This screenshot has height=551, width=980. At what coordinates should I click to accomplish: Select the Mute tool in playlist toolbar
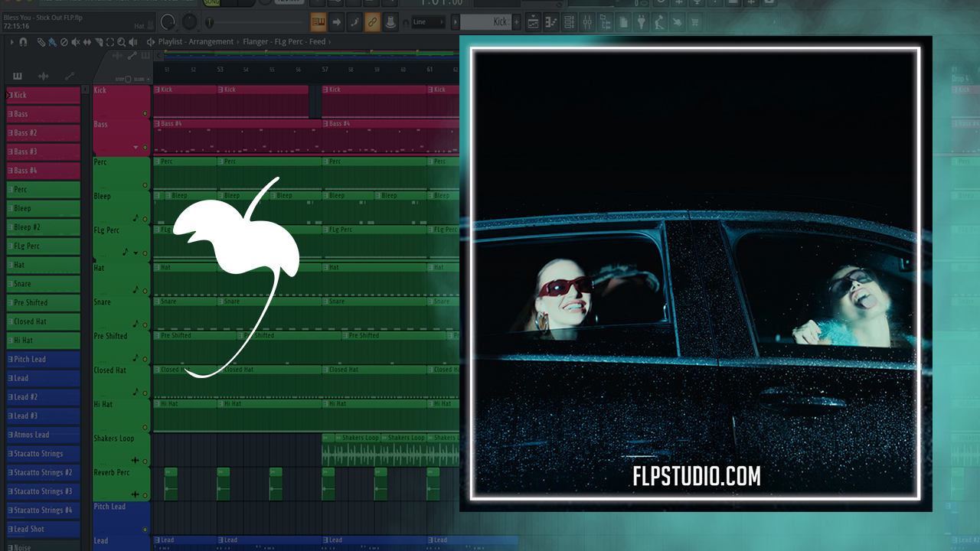pyautogui.click(x=74, y=42)
